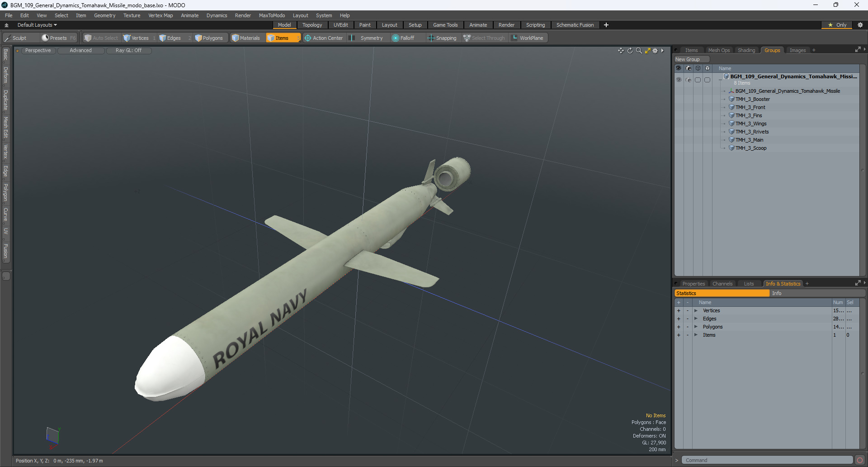Click the Statistics header button
Viewport: 868px width, 467px height.
(x=722, y=293)
